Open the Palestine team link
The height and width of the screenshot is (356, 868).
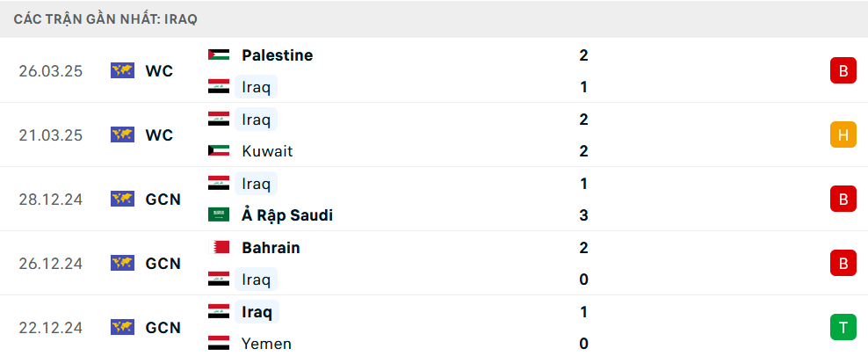(277, 54)
